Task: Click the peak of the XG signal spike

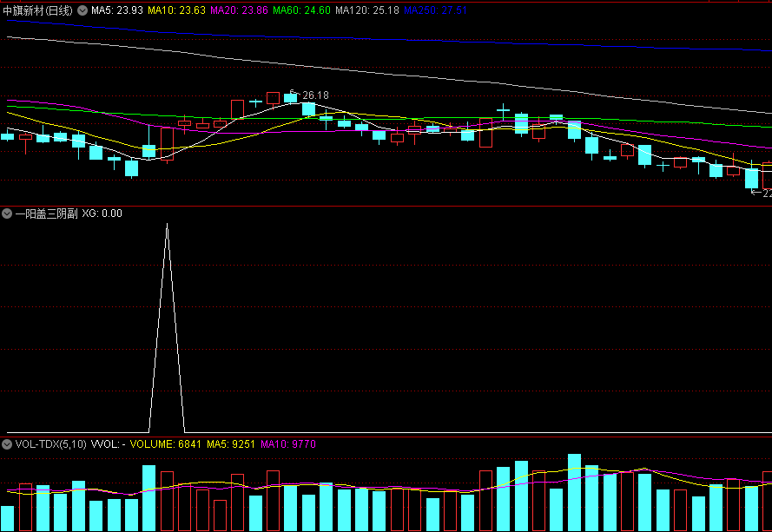Action: click(167, 226)
